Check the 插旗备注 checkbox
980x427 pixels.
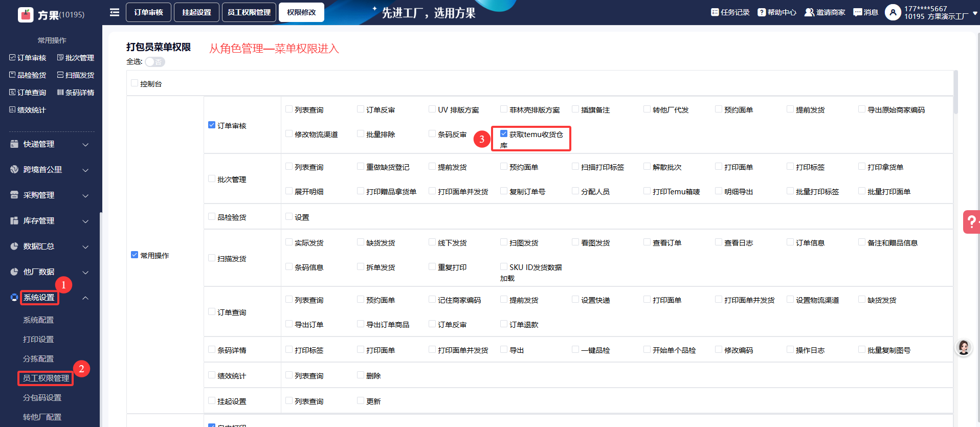tap(575, 109)
